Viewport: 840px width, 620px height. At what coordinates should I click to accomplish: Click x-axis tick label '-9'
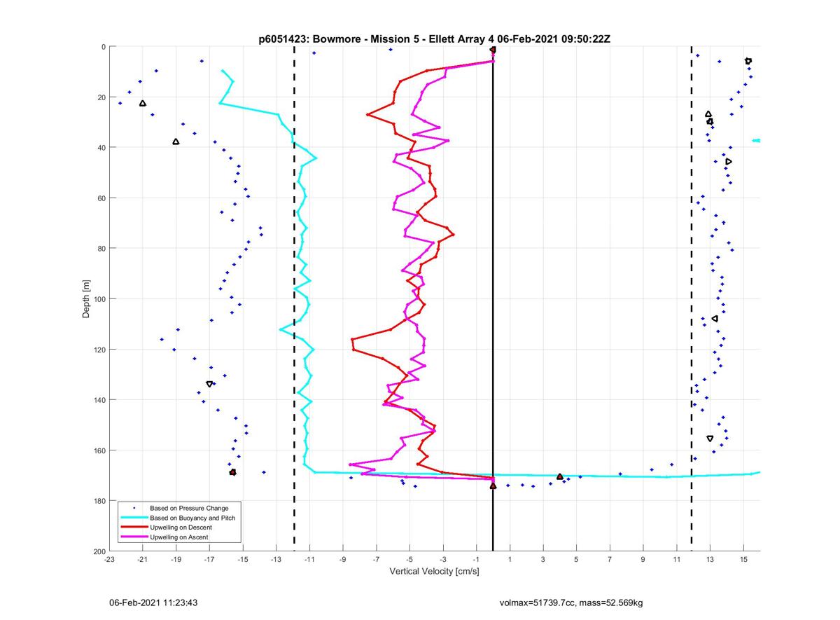343,559
